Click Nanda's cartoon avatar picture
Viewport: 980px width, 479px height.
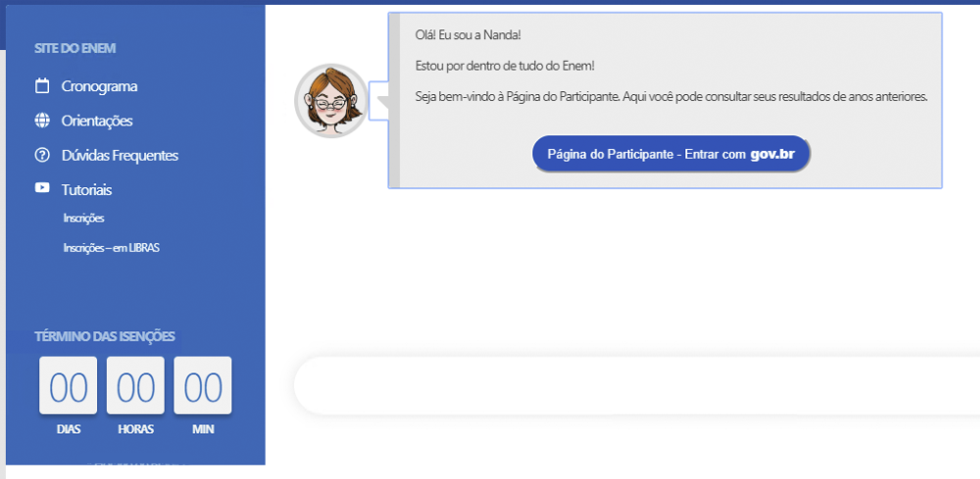click(x=331, y=101)
